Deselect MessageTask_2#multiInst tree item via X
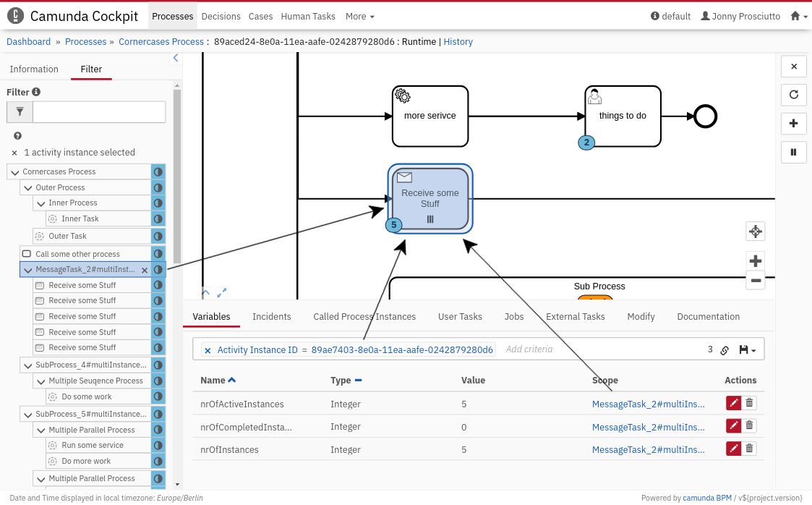 tap(144, 270)
